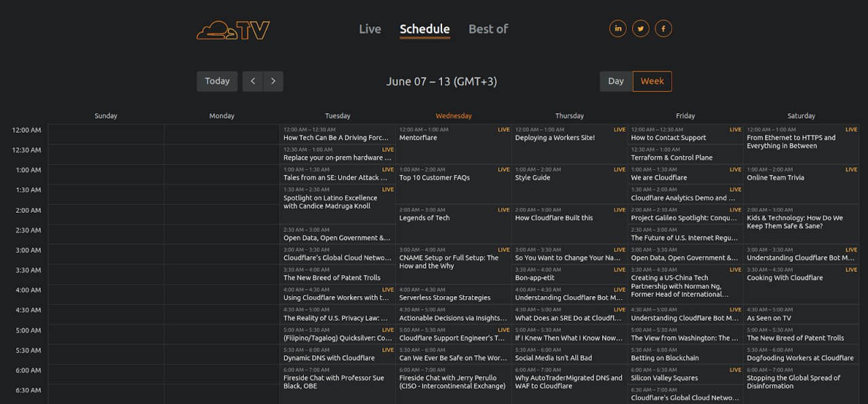Go to previous week arrow

pos(252,81)
